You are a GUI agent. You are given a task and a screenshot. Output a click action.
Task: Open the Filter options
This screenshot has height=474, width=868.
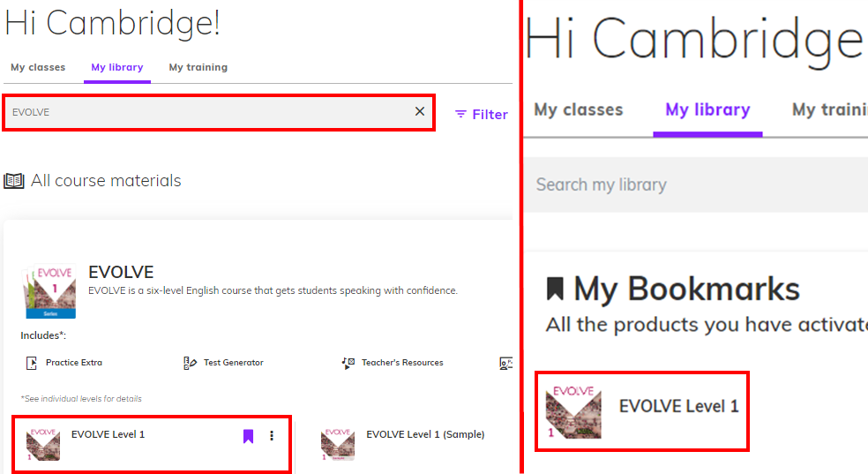click(481, 114)
